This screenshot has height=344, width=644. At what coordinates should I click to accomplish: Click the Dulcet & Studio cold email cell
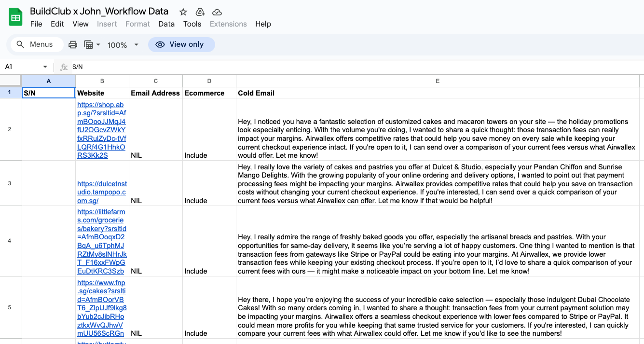pyautogui.click(x=438, y=183)
